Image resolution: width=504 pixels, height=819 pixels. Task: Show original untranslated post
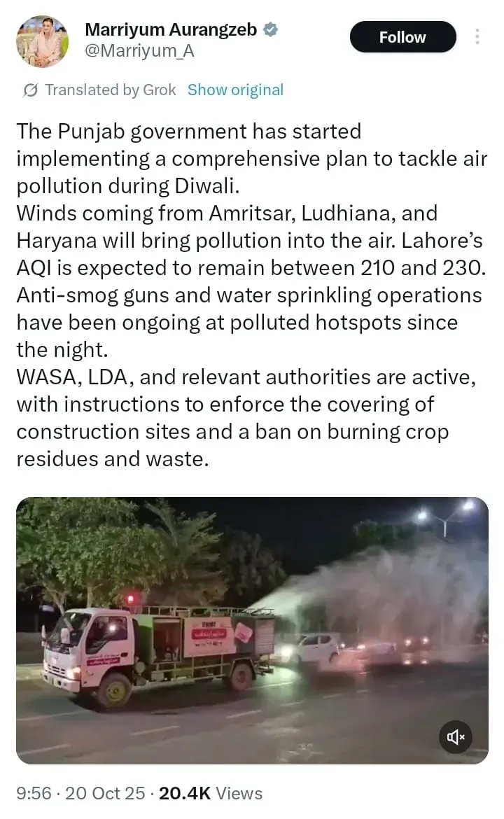tap(235, 90)
